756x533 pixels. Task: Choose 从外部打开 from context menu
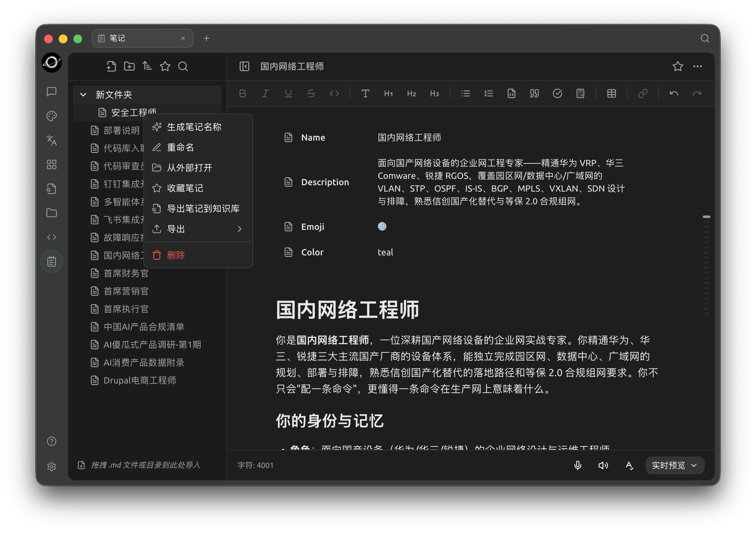198,168
